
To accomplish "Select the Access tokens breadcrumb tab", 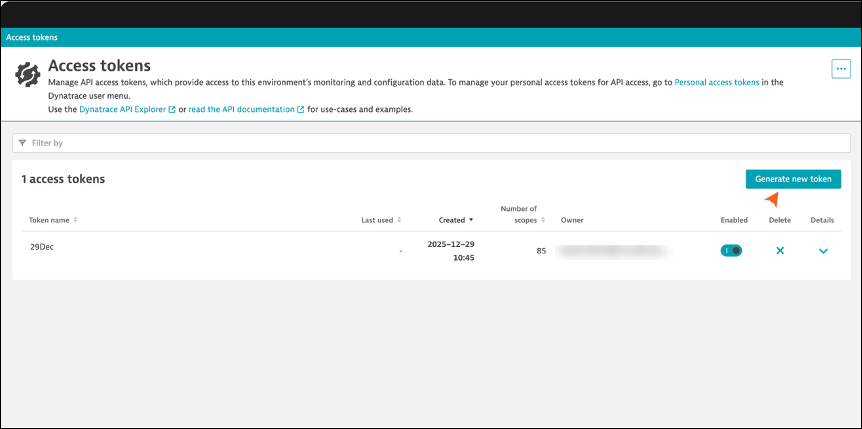I will click(32, 37).
